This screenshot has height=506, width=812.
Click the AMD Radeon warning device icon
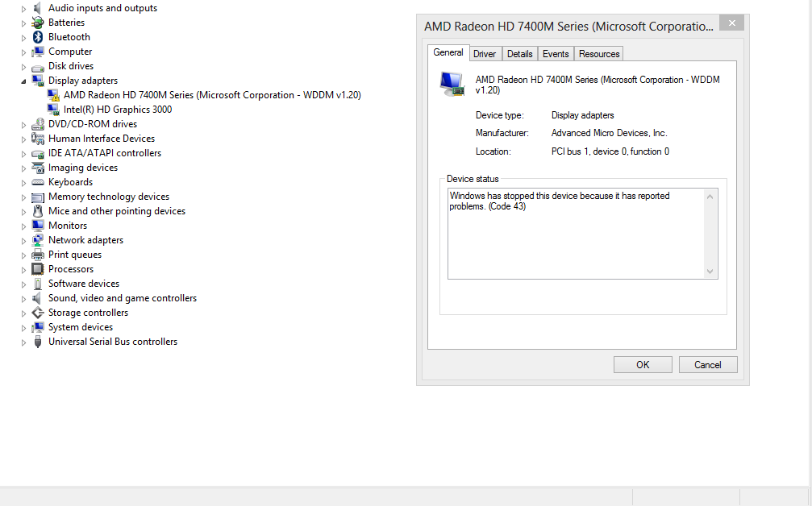(x=53, y=95)
